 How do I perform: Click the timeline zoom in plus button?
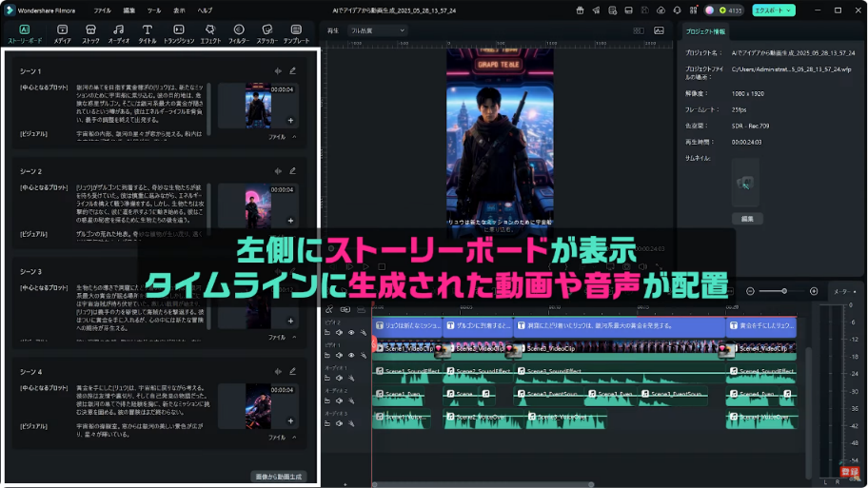click(x=813, y=291)
